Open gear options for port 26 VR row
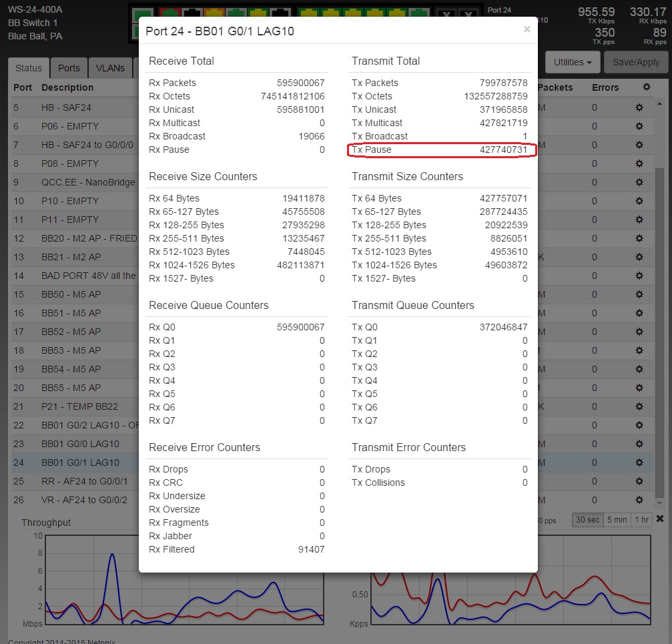 coord(639,500)
